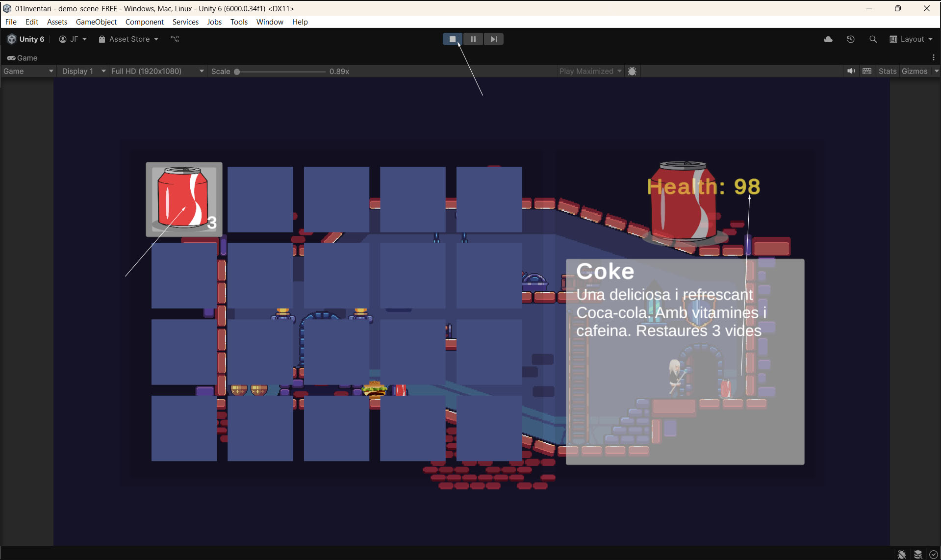Open the undo history icon
941x560 pixels.
850,39
